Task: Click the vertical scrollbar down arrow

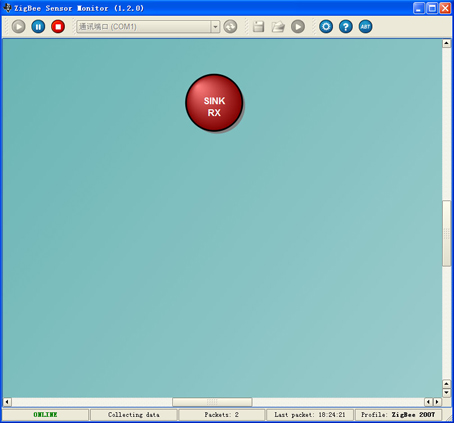Action: (x=446, y=393)
